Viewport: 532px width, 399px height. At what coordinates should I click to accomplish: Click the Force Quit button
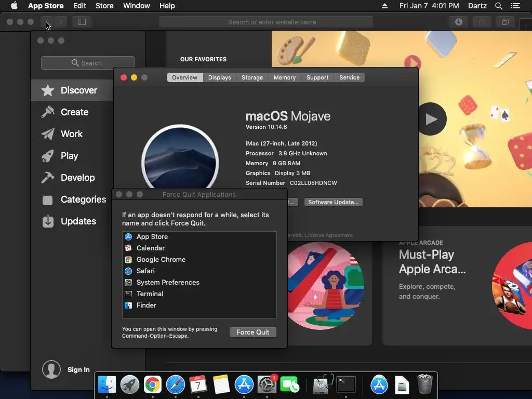253,332
